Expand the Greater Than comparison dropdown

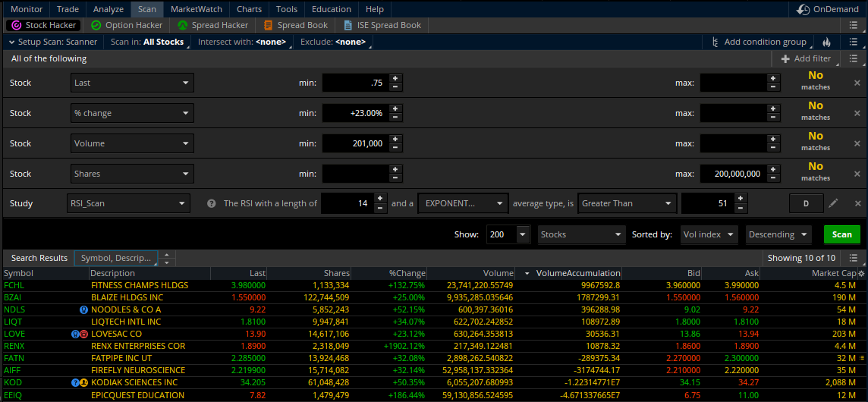point(627,203)
